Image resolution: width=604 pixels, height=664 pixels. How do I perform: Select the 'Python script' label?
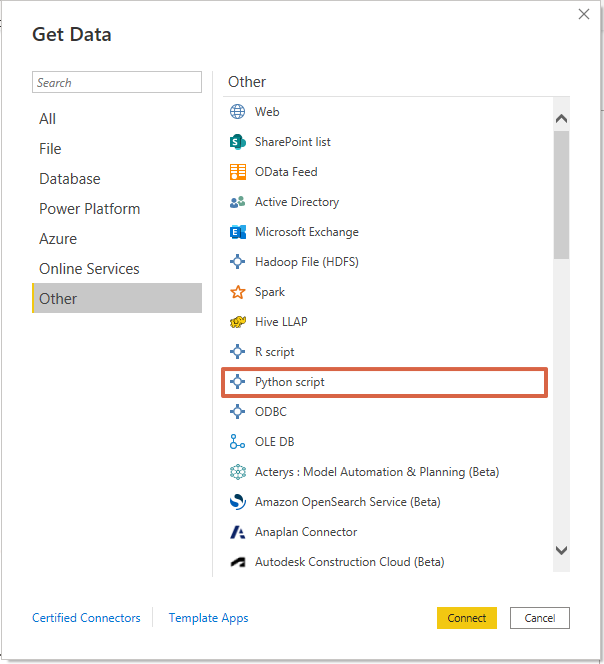pos(290,382)
